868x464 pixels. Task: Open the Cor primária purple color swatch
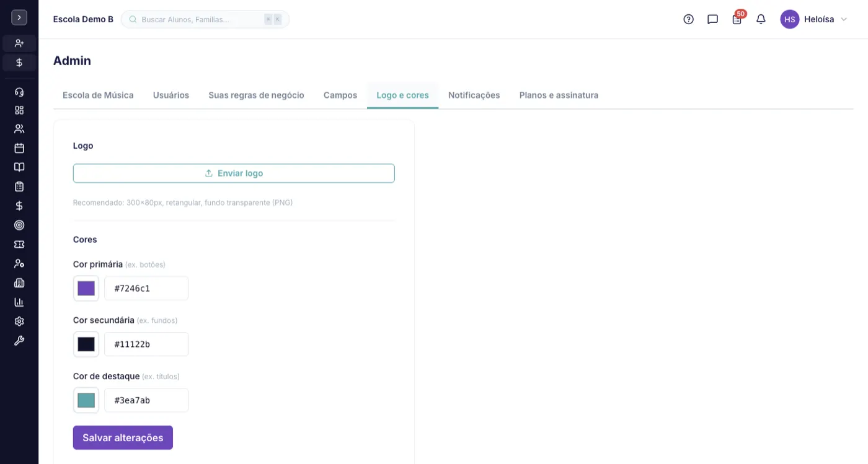point(86,289)
